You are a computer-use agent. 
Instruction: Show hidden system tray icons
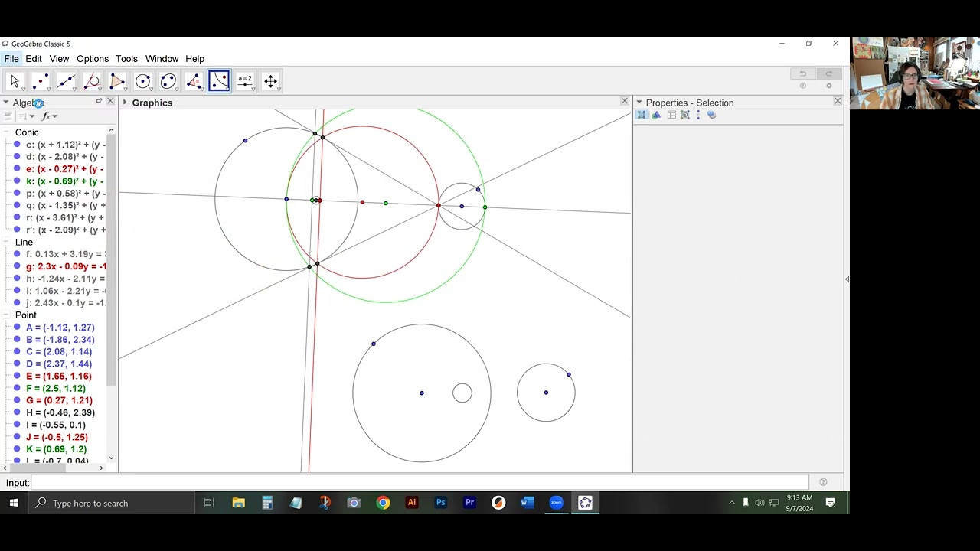tap(732, 503)
